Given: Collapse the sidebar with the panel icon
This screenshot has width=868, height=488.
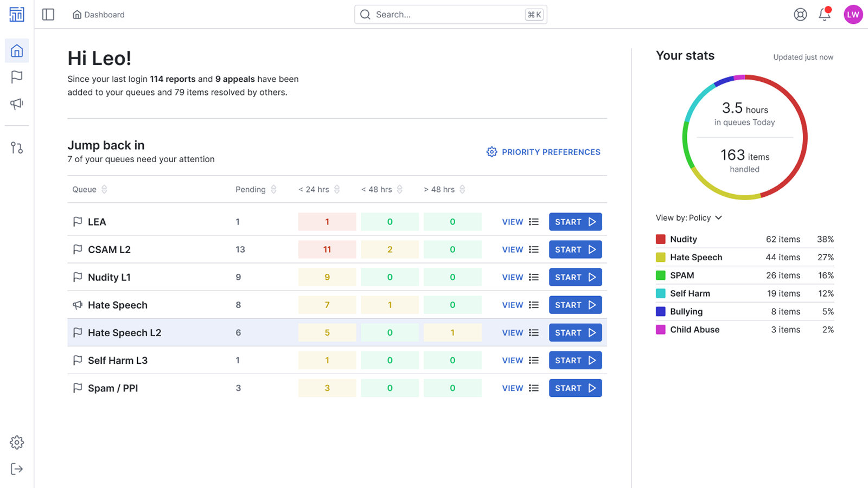Looking at the screenshot, I should pyautogui.click(x=48, y=15).
